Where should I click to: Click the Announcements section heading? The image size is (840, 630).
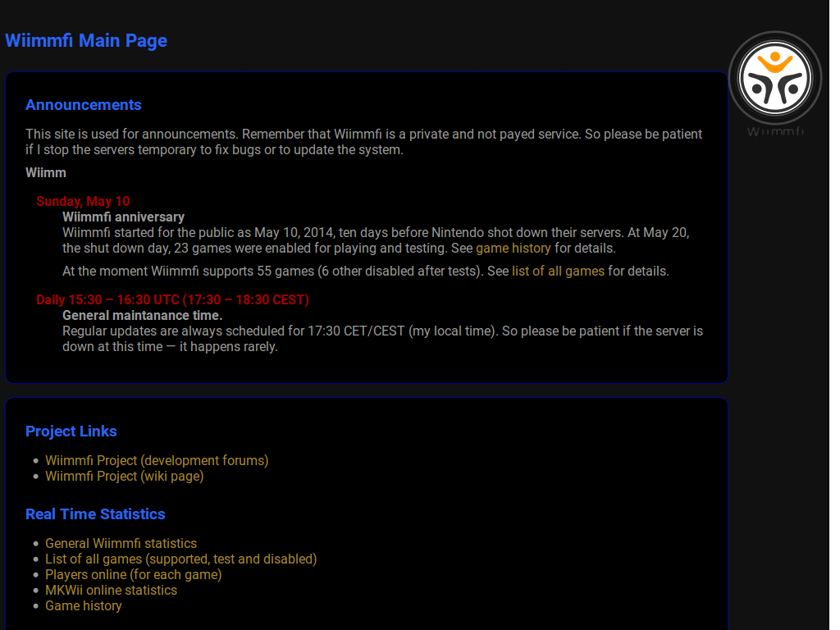pos(83,104)
